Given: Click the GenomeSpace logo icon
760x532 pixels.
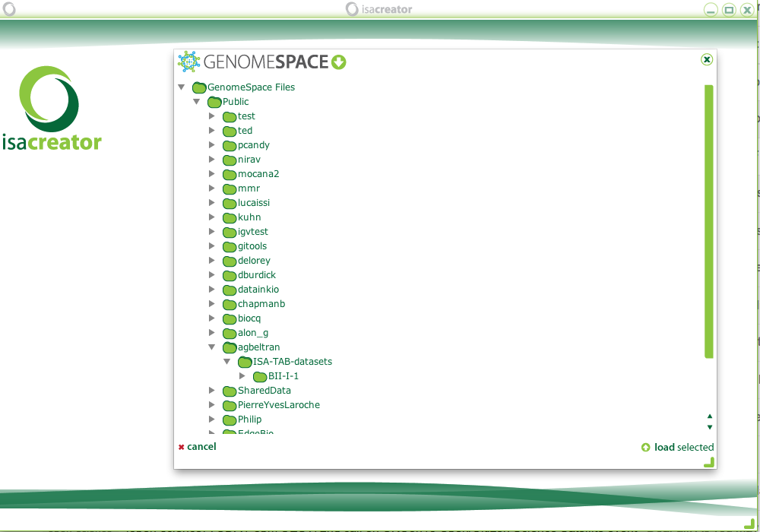Looking at the screenshot, I should pyautogui.click(x=188, y=62).
